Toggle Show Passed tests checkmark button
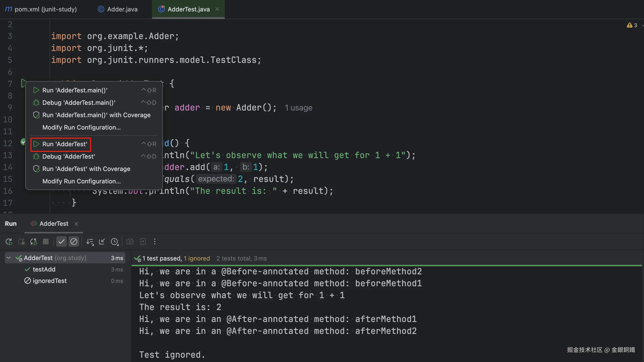This screenshot has height=362, width=644. [61, 241]
